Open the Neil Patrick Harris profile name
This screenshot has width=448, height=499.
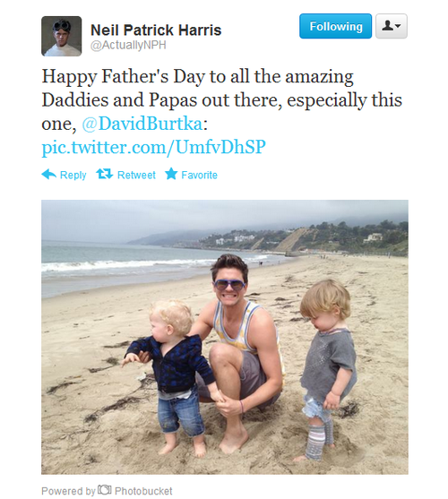156,30
